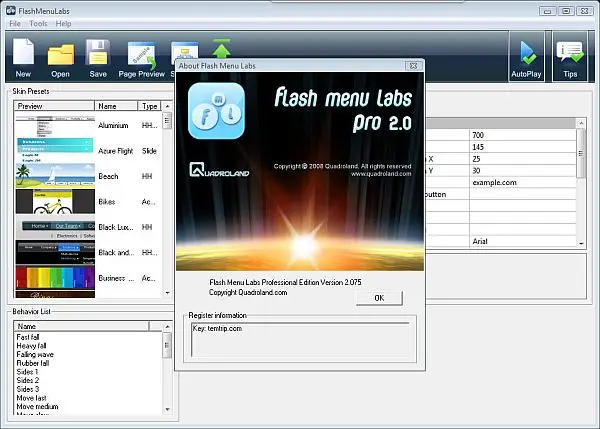
Task: Click the green upload arrow toolbar icon
Action: pos(222,48)
